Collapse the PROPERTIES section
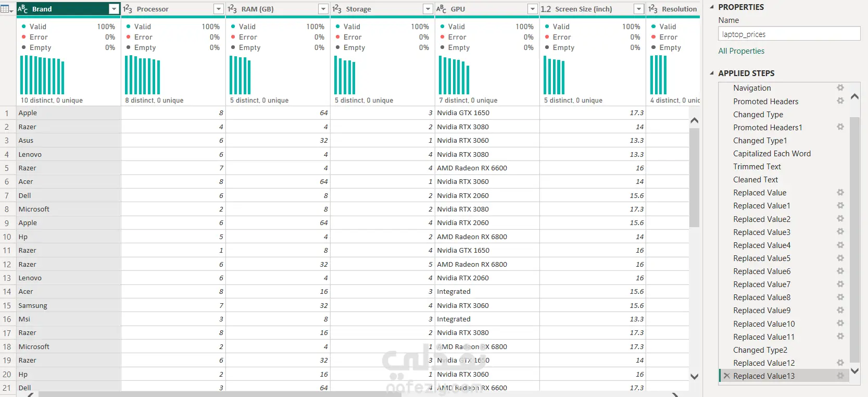This screenshot has height=397, width=868. [712, 7]
